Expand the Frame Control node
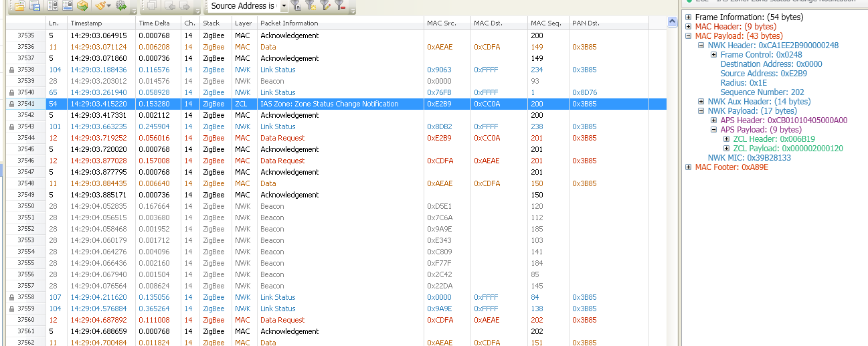Image resolution: width=868 pixels, height=346 pixels. pos(714,55)
